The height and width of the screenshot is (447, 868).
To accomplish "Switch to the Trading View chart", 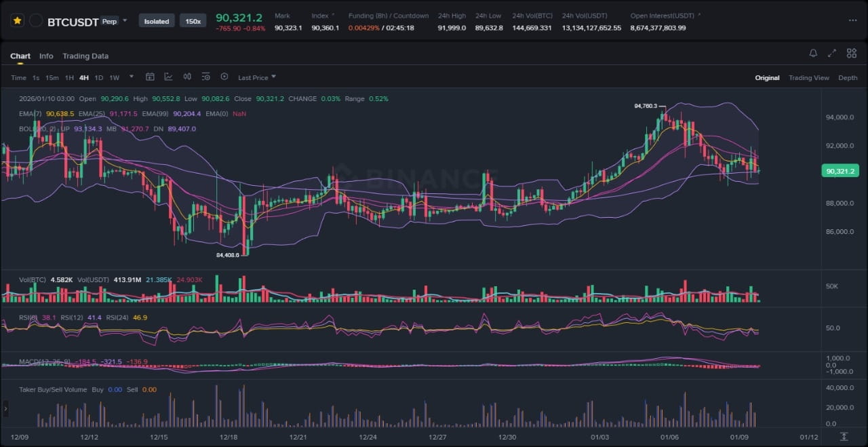I will point(808,78).
